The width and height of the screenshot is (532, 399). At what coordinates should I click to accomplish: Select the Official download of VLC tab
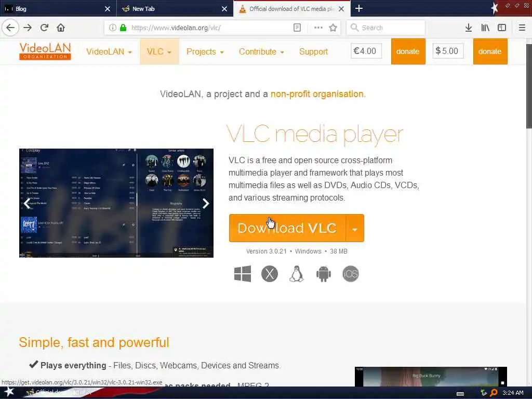[x=292, y=8]
